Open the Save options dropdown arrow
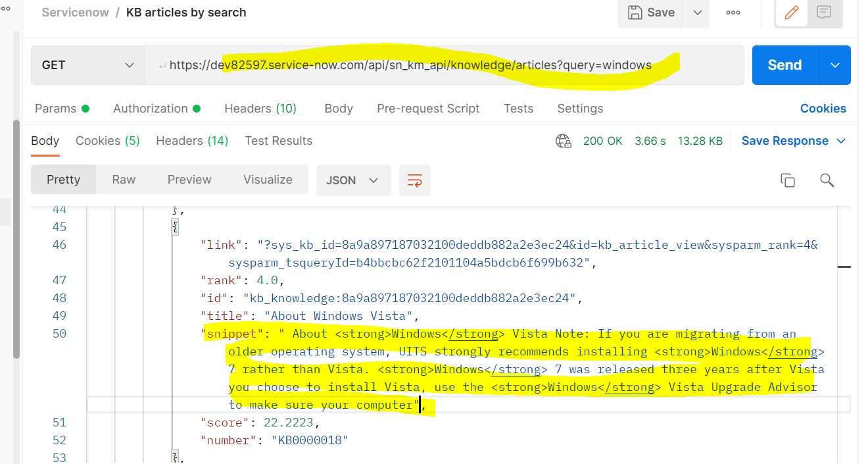 coord(698,13)
